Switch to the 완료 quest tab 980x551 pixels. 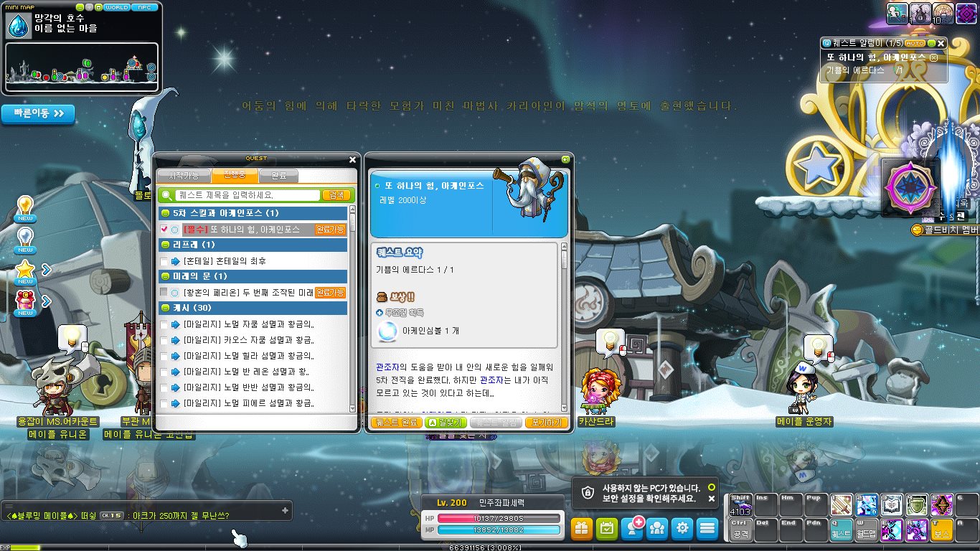[277, 176]
